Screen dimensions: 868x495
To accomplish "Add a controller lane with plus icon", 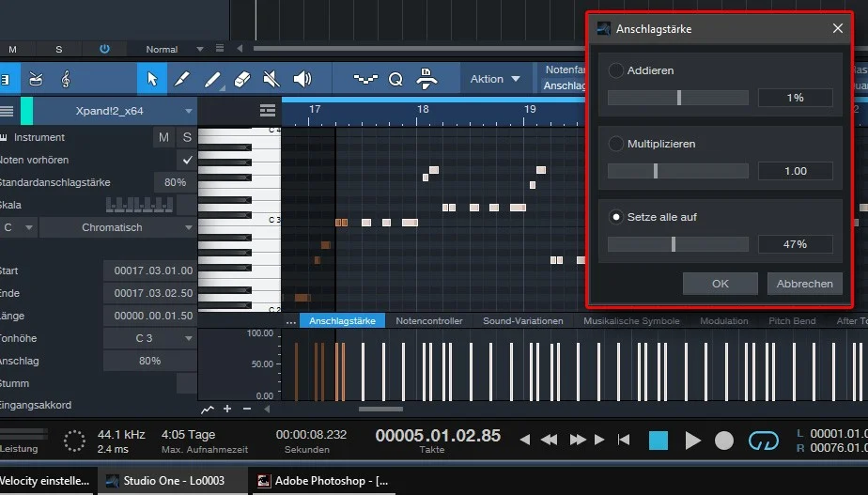I will point(227,409).
